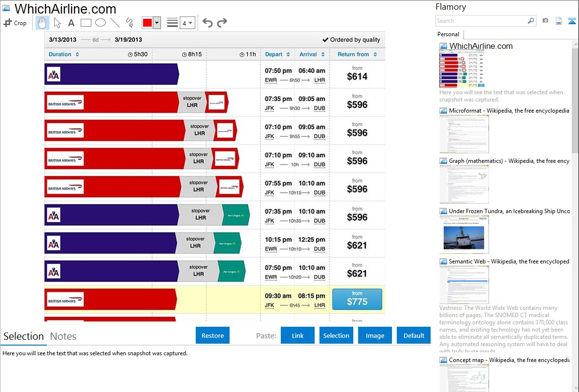
Task: Click the blue from $775 price button
Action: pyautogui.click(x=357, y=299)
